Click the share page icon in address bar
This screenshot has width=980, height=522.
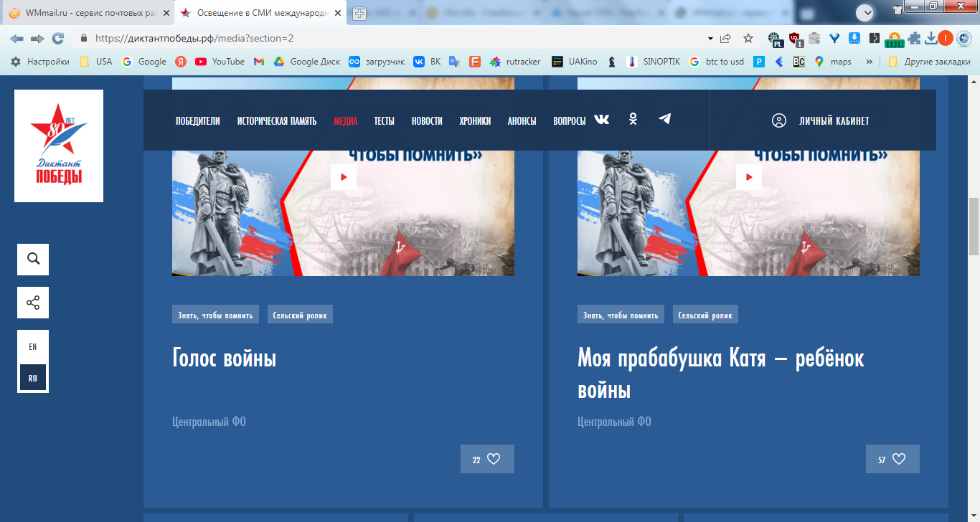tap(726, 39)
